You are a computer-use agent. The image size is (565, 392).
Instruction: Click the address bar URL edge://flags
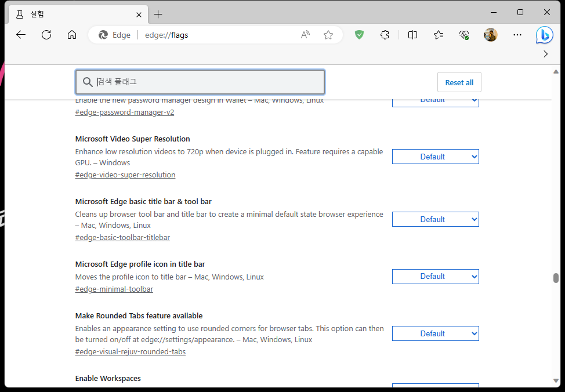click(166, 35)
